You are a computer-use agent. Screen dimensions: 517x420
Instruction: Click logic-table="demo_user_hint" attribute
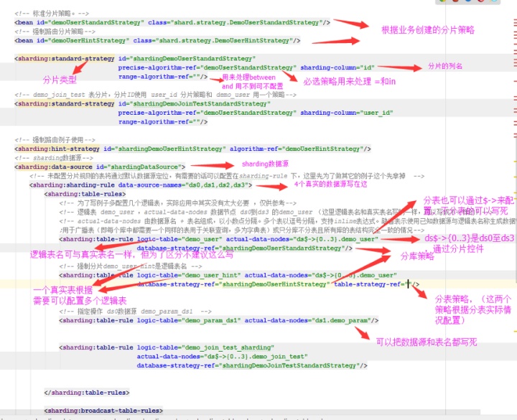coord(189,275)
